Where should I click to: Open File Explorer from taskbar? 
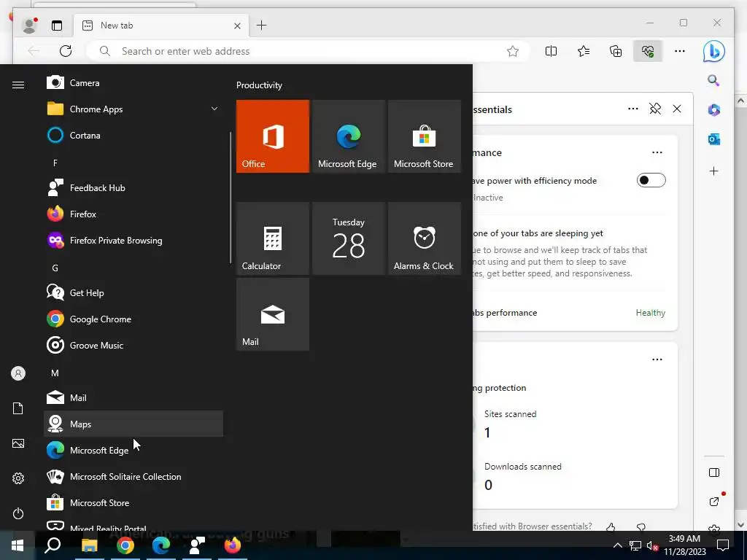89,545
